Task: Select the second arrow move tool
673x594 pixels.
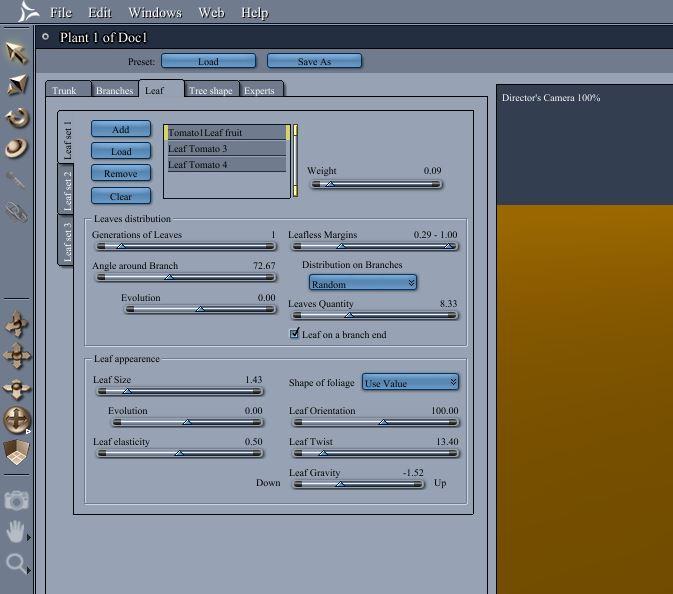Action: pos(17,84)
